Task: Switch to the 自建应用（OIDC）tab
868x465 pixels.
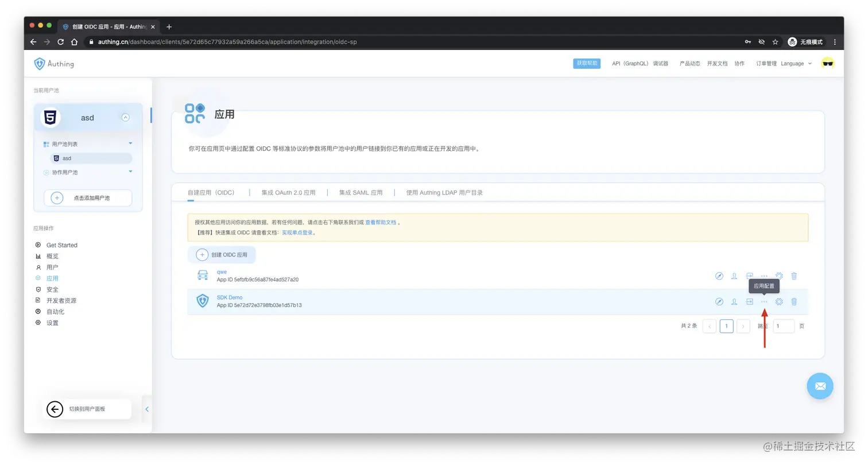Action: 211,193
